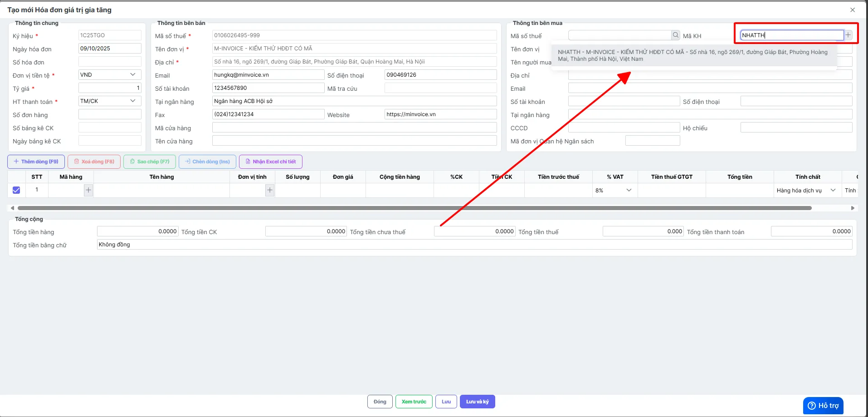Screen dimensions: 868x417
Task: Click Xoá dòng (F8) delete row button
Action: click(x=94, y=162)
